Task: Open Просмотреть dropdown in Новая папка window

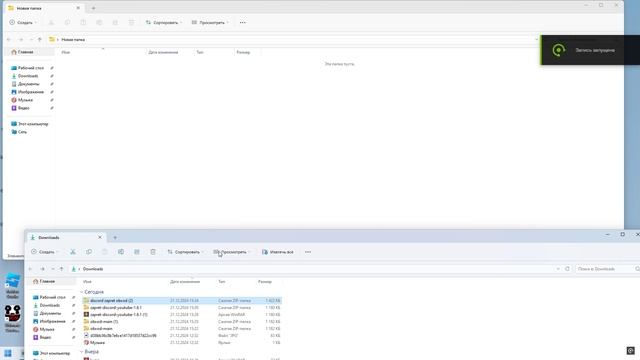Action: pyautogui.click(x=210, y=22)
